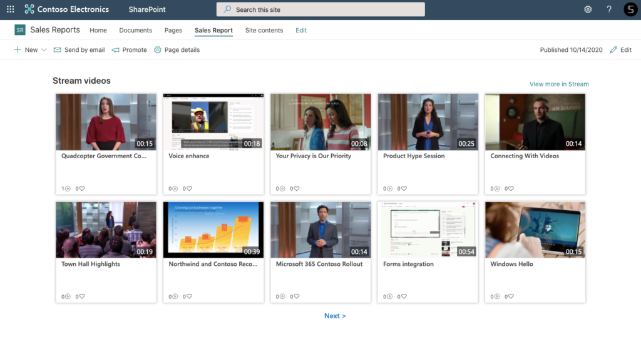
Task: Click the Edit page button label
Action: click(x=626, y=50)
